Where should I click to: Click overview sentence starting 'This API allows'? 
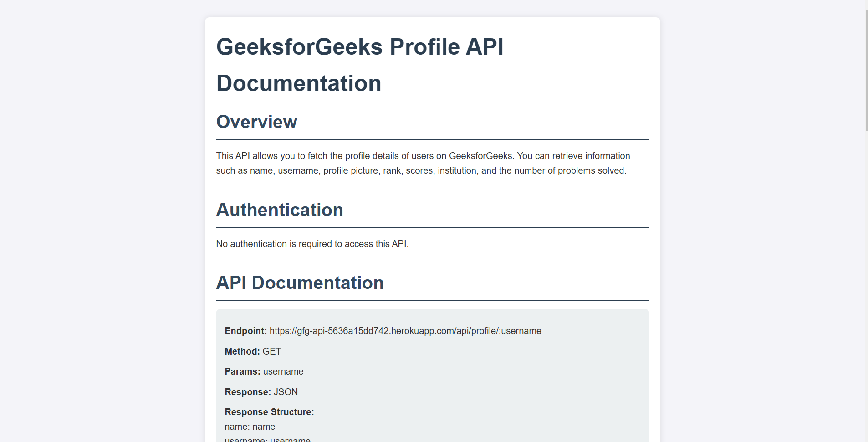pos(423,156)
